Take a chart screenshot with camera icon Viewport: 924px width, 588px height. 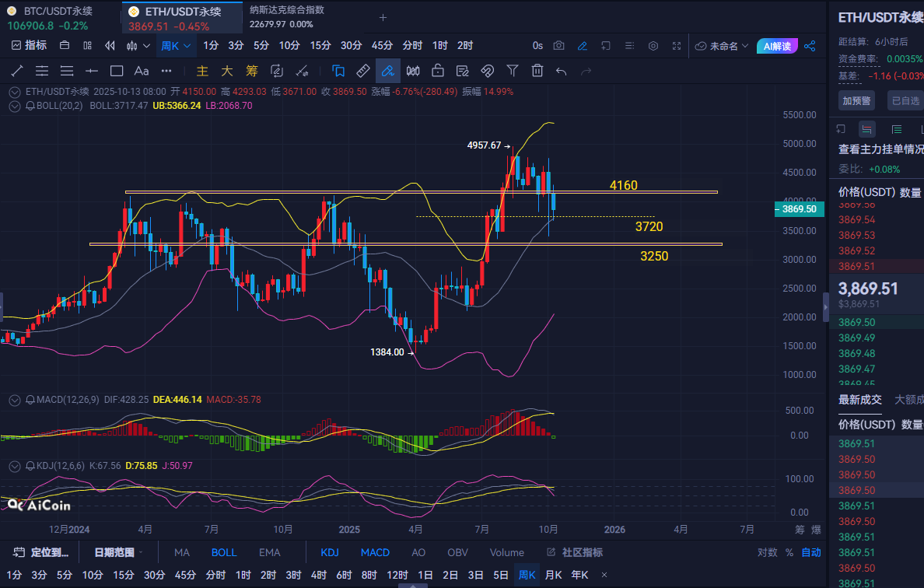click(x=558, y=46)
